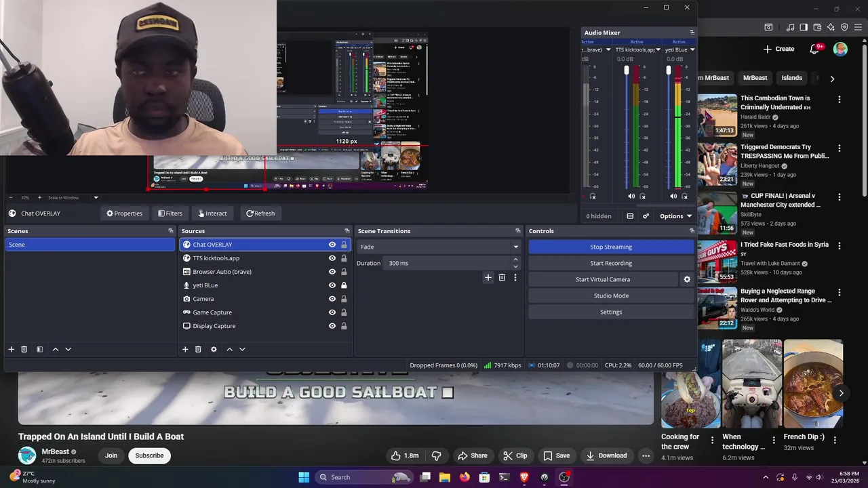Refresh the Chat OVERLAY browser source
868x488 pixels.
(260, 213)
